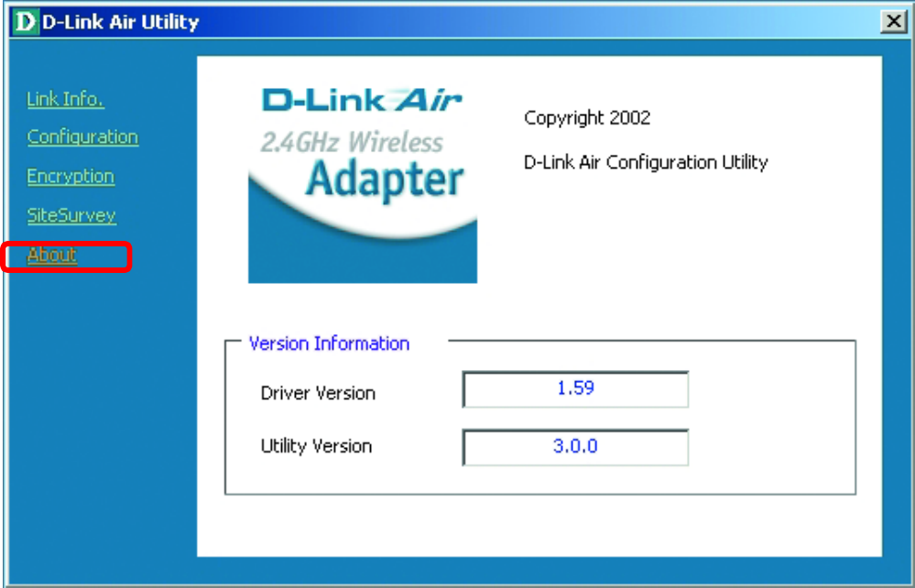Go to the Configuration section

[82, 137]
